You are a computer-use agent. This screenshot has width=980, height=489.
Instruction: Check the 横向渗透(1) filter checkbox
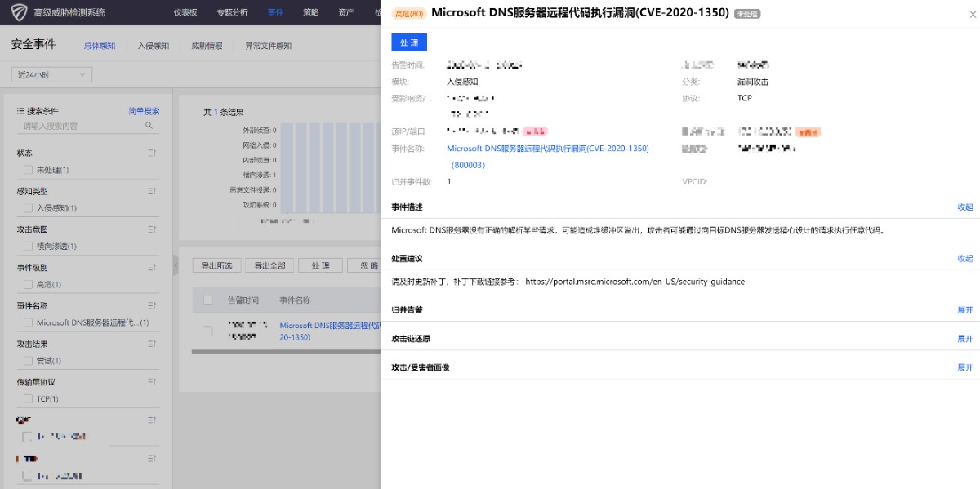pyautogui.click(x=29, y=246)
